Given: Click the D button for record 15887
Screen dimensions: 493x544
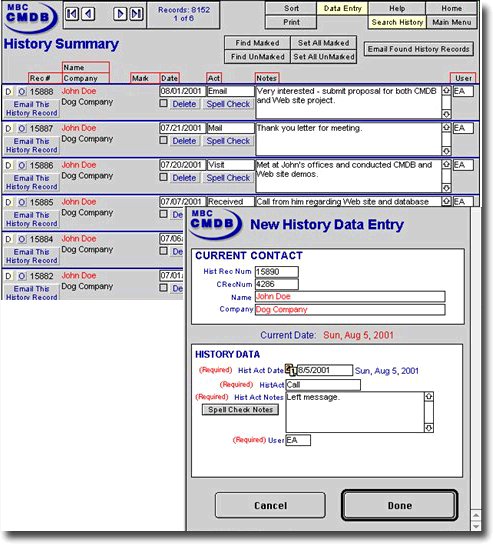Looking at the screenshot, I should [8, 129].
